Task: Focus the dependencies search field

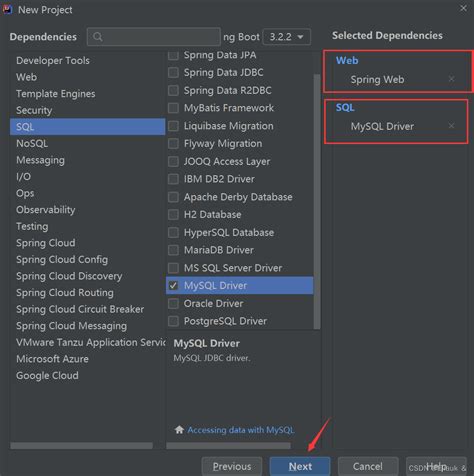Action: (154, 37)
